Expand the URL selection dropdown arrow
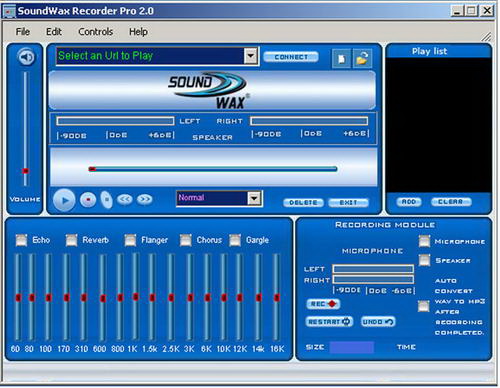500x388 pixels. coord(251,56)
